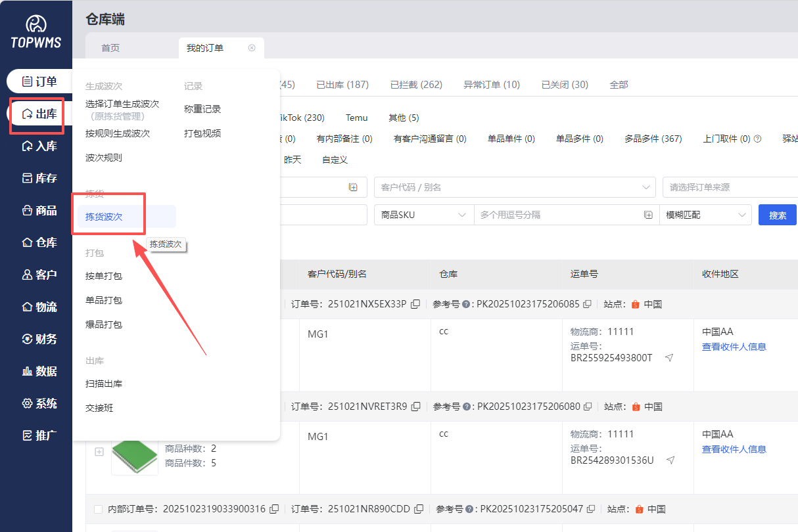The width and height of the screenshot is (798, 532).
Task: Copy order number 251021NX5EX33P
Action: pos(415,304)
